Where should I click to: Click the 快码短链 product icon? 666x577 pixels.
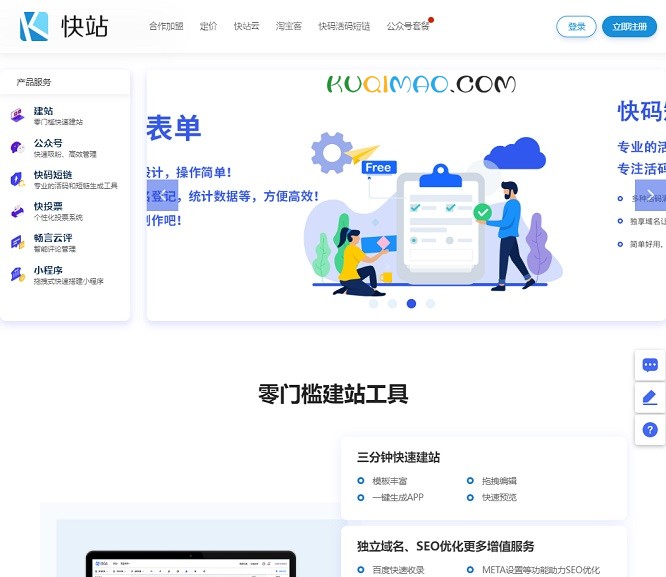coord(17,179)
